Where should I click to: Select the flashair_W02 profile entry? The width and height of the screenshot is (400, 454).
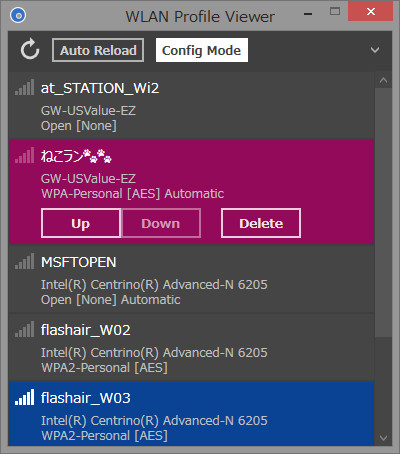(191, 347)
